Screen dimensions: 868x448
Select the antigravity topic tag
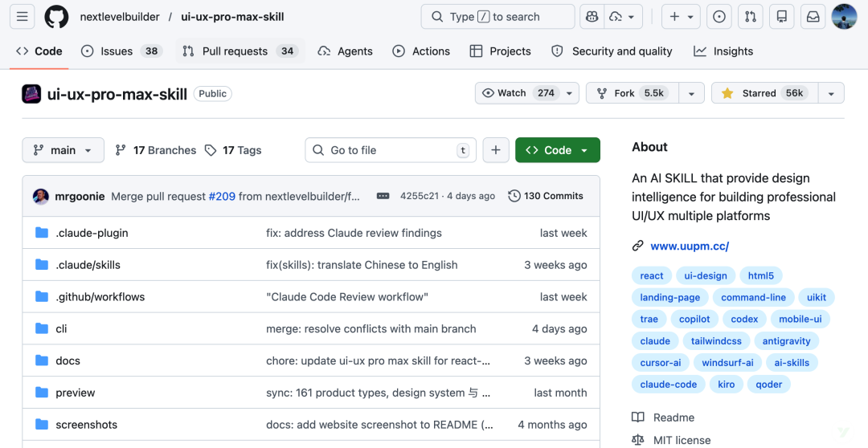click(x=786, y=340)
